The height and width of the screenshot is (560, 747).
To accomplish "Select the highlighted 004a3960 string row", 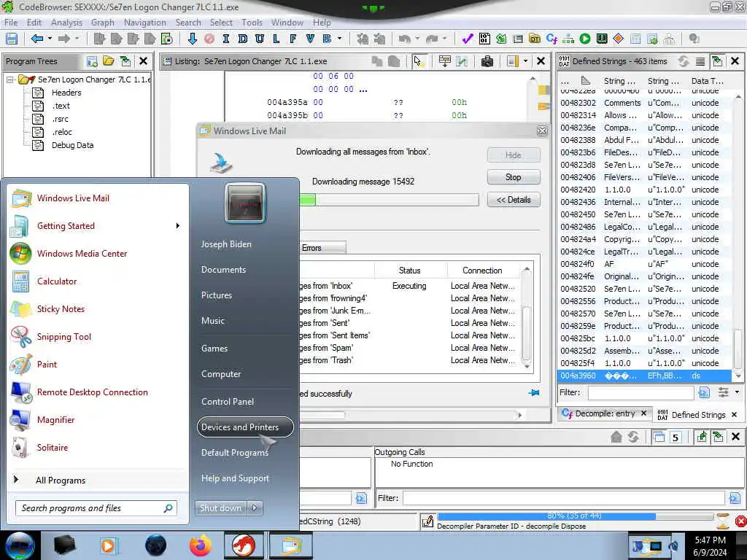I will pos(644,376).
